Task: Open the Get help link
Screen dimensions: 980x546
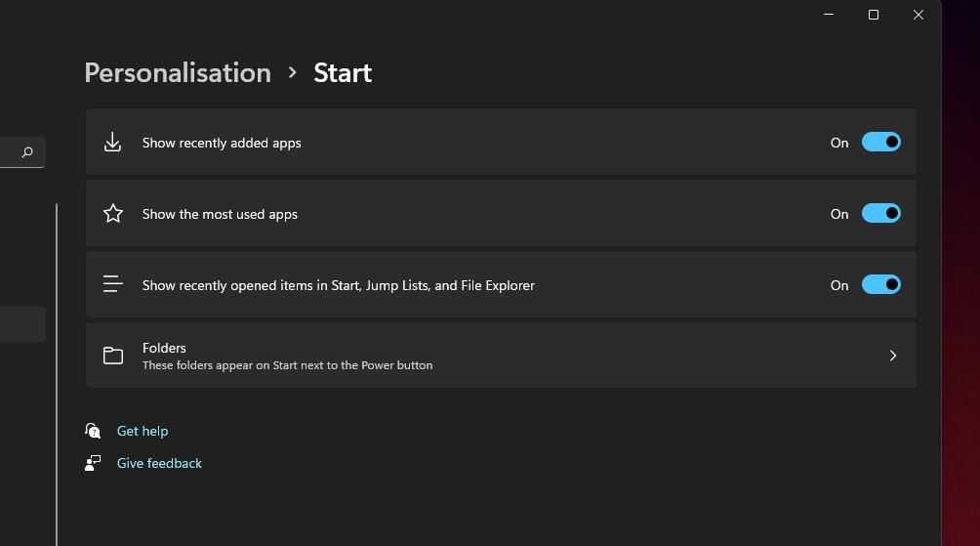Action: (143, 431)
